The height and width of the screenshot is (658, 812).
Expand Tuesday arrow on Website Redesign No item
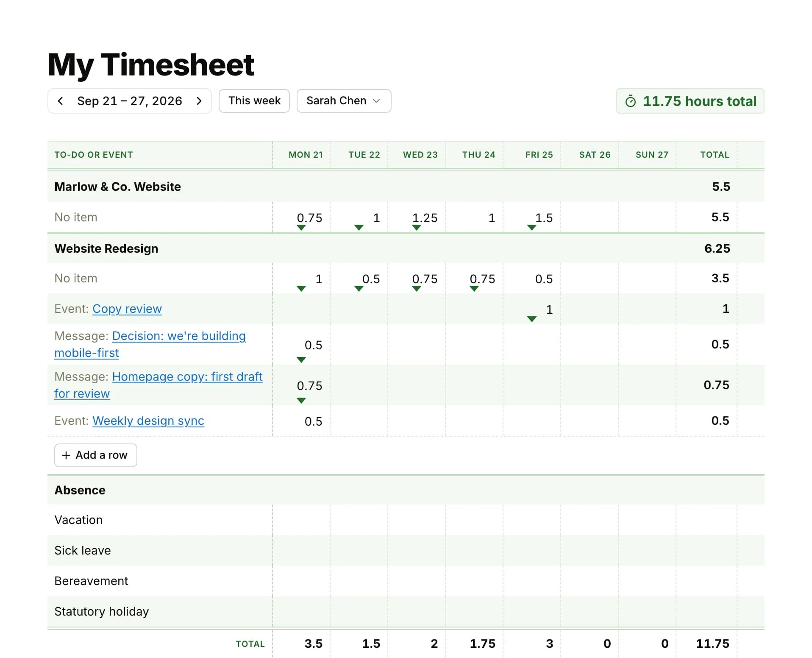359,289
